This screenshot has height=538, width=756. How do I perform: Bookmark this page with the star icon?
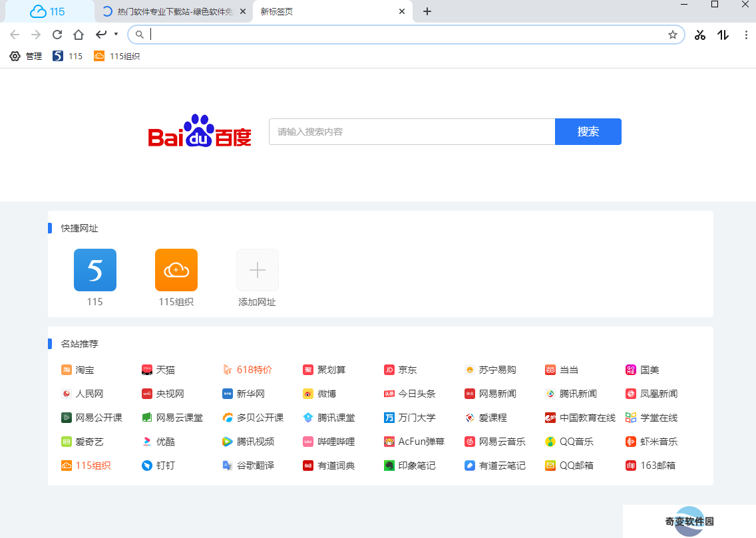click(x=673, y=35)
